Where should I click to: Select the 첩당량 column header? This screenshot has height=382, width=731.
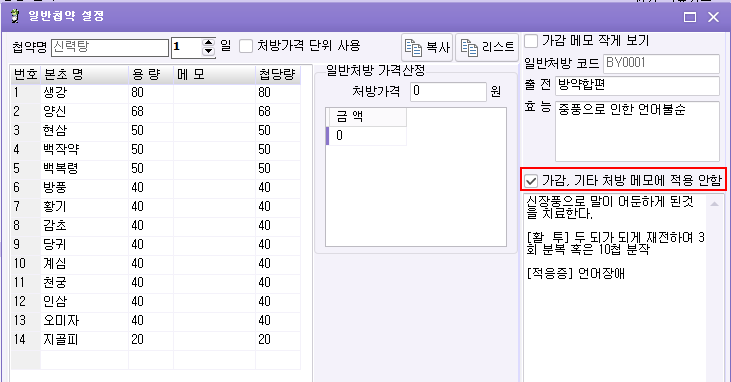[278, 75]
